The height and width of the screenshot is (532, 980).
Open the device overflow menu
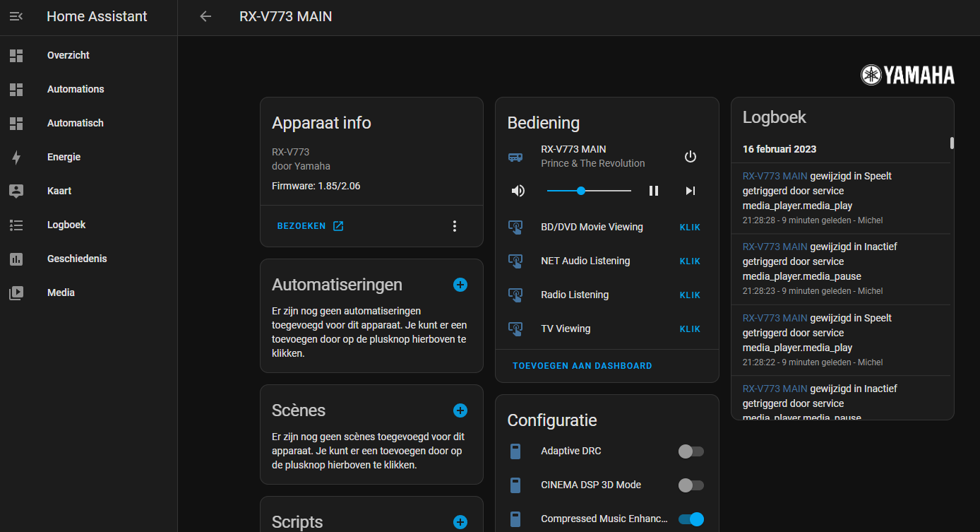pyautogui.click(x=455, y=225)
